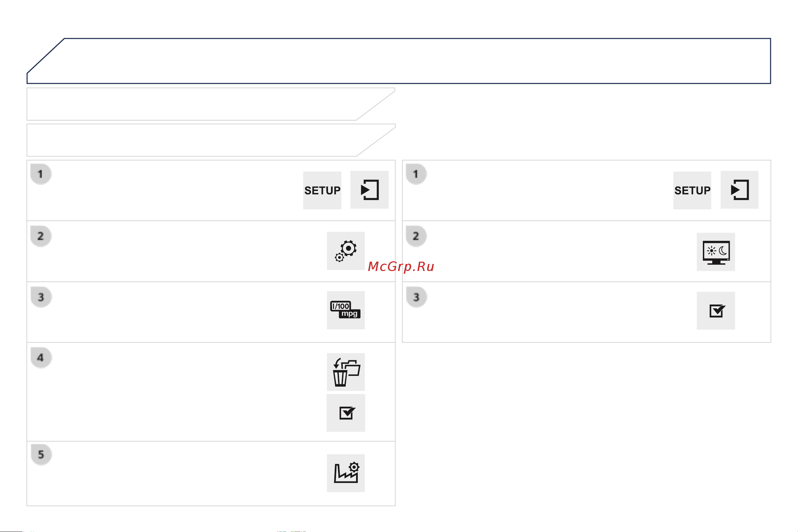Click step number 1 badge in right panel
This screenshot has height=532, width=798.
pos(416,174)
